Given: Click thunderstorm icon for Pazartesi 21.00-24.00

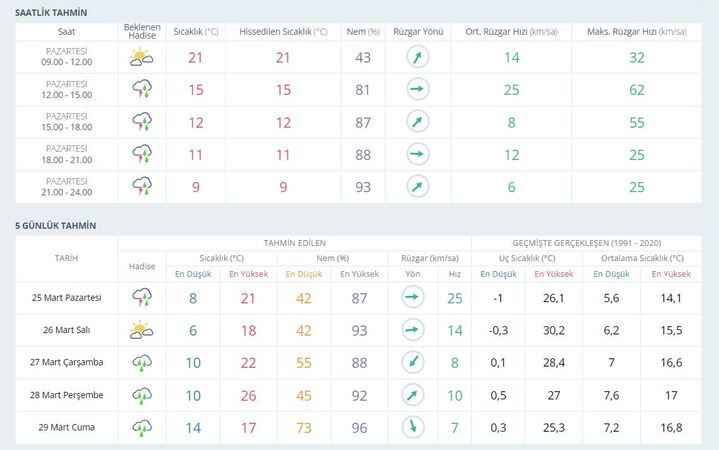Looking at the screenshot, I should [142, 187].
